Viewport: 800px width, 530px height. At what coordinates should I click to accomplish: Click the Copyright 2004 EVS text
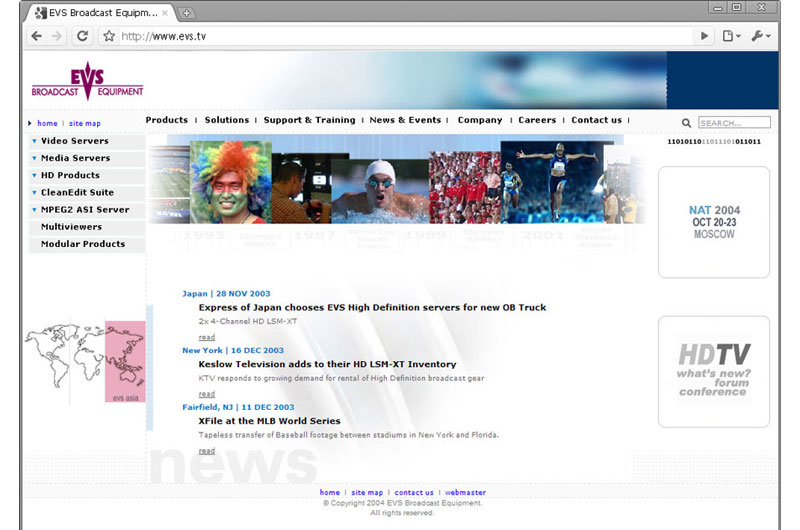coord(403,503)
